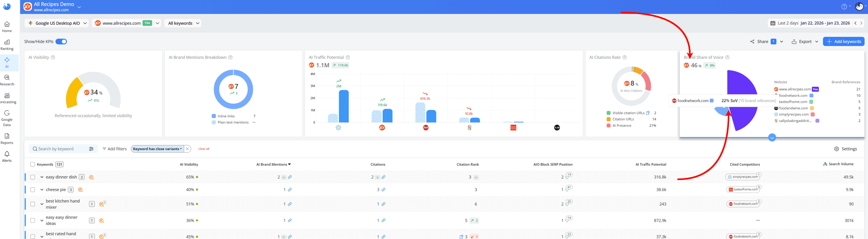
Task: Open the Google Data sidebar section
Action: (7, 118)
